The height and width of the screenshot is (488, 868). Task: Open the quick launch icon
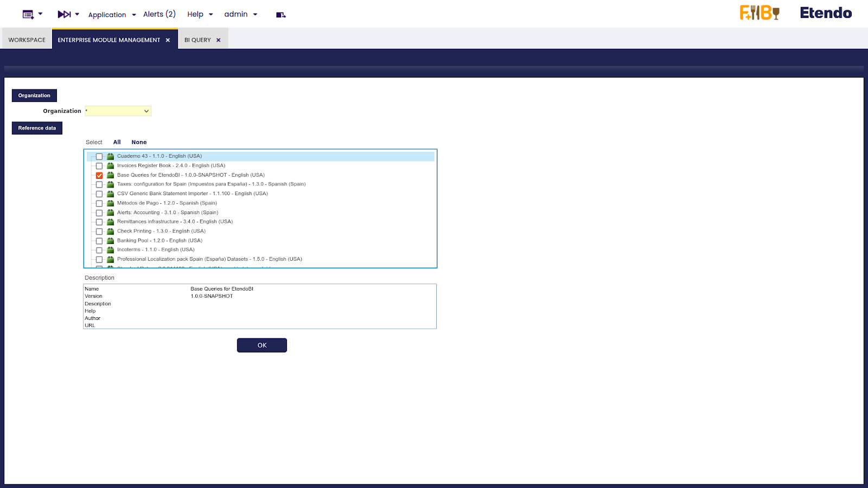(x=64, y=15)
